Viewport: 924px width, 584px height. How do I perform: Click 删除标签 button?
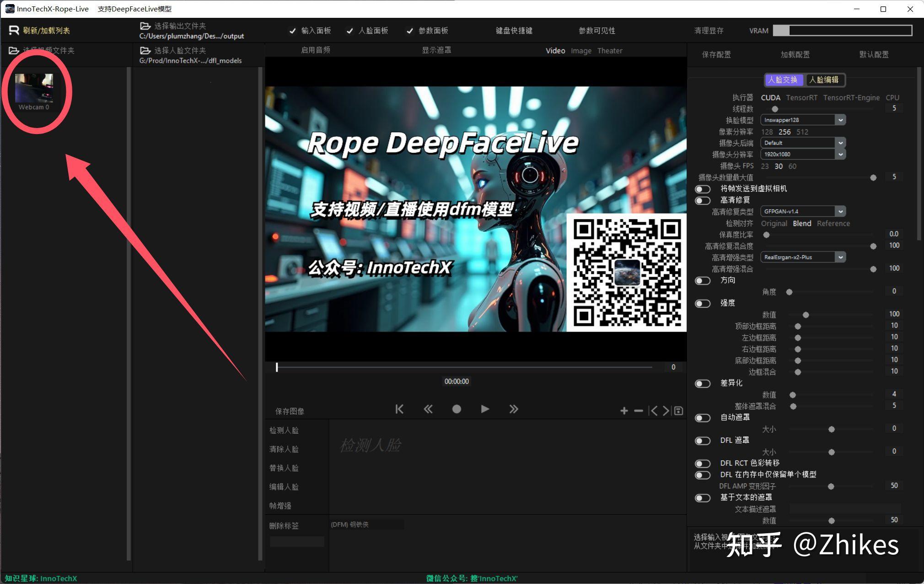284,526
